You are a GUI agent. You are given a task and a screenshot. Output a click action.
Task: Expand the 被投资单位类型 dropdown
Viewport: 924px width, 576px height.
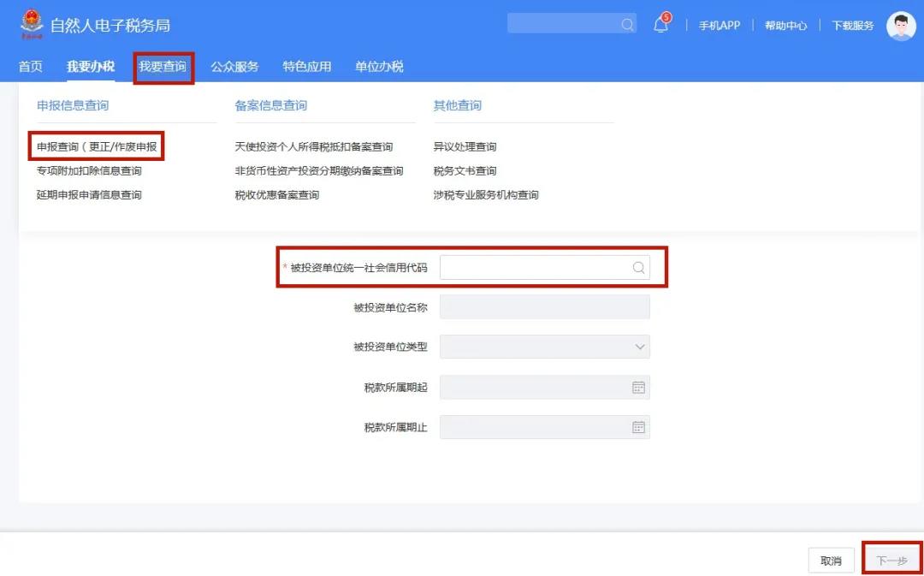coord(639,347)
